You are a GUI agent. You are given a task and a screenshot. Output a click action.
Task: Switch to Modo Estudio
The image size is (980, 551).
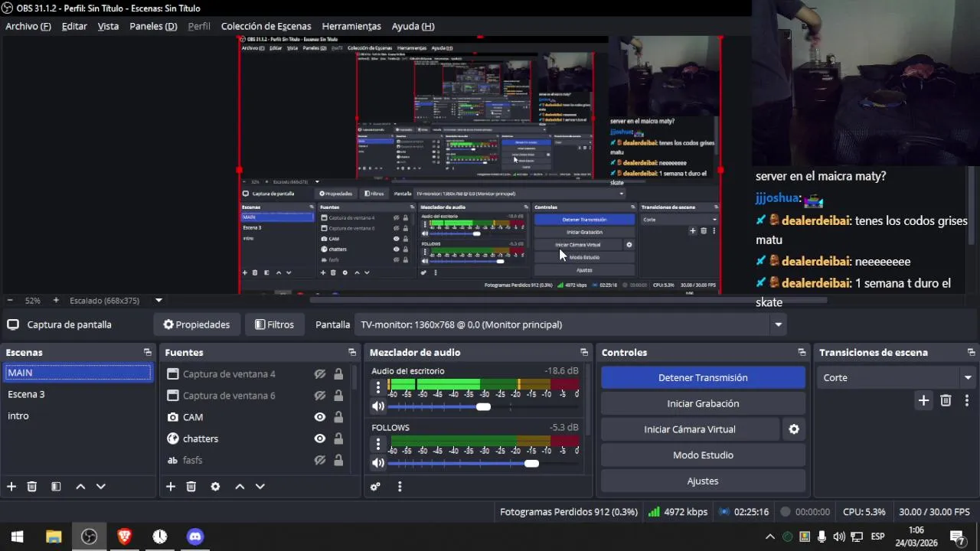pos(703,455)
